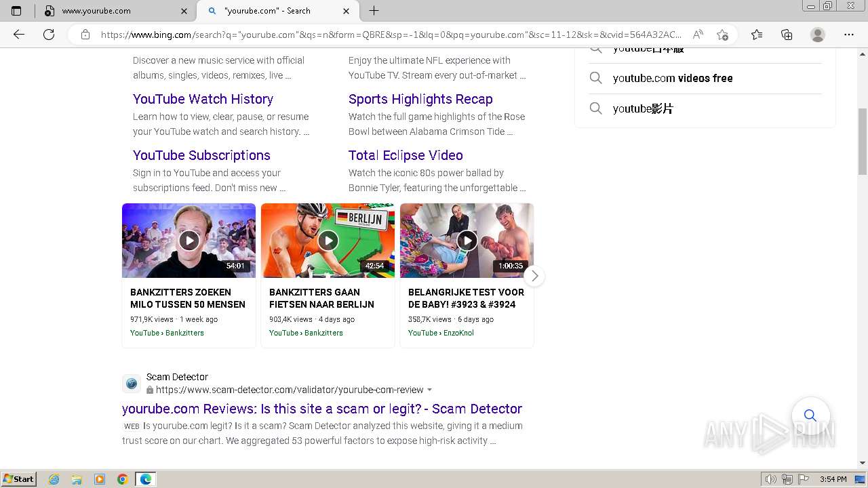The height and width of the screenshot is (488, 868).
Task: Open Sports Highlights Recap link
Action: [420, 99]
